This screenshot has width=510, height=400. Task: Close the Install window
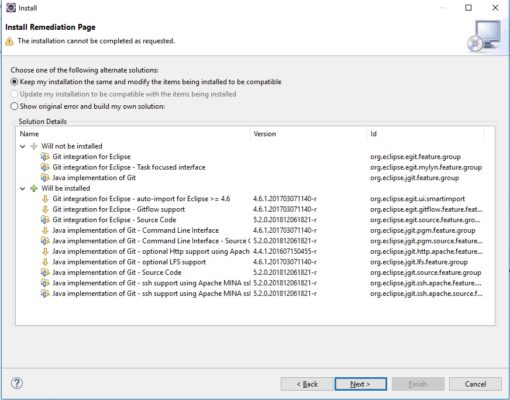point(495,8)
